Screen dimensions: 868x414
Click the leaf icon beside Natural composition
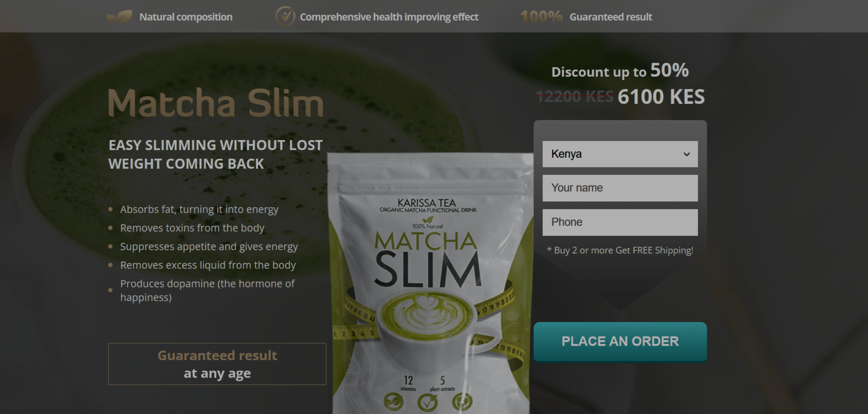click(120, 16)
